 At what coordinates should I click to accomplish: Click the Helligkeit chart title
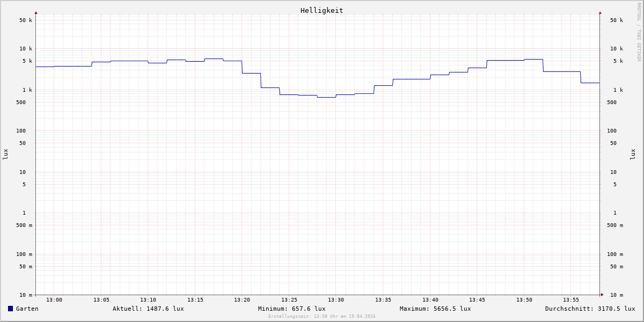[x=321, y=10]
